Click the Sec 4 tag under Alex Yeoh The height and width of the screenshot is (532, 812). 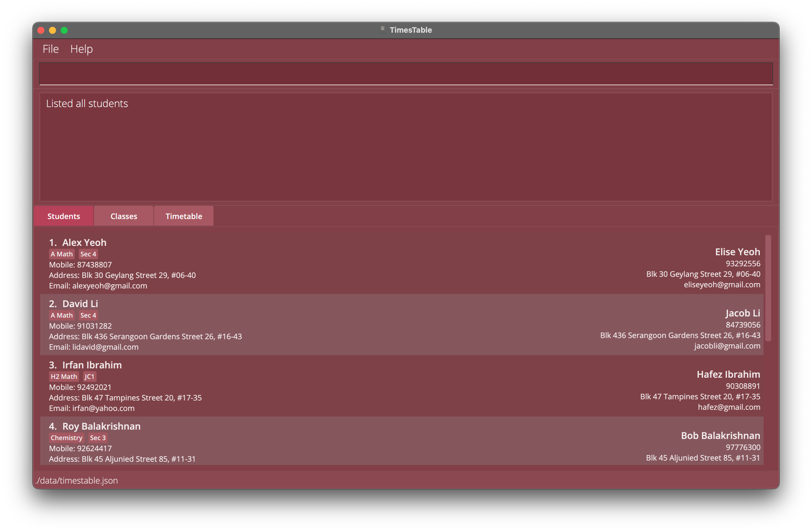[x=88, y=254]
